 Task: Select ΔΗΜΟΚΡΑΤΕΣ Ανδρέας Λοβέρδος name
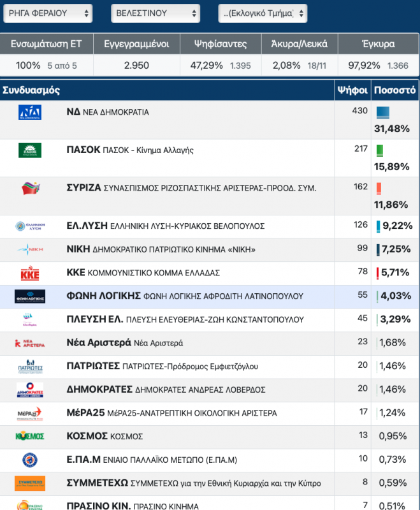coord(166,390)
